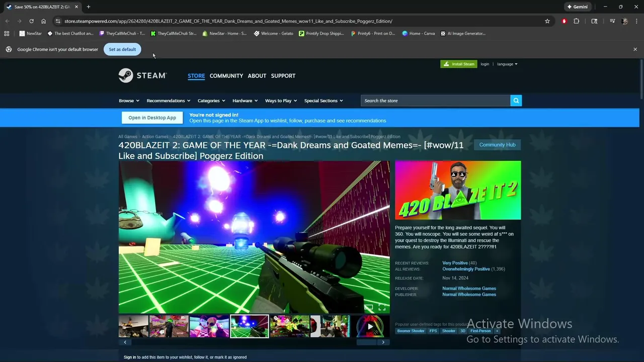Viewport: 644px width, 362px height.
Task: Open the Printify Drop Shipping bookmark
Action: coord(321,34)
